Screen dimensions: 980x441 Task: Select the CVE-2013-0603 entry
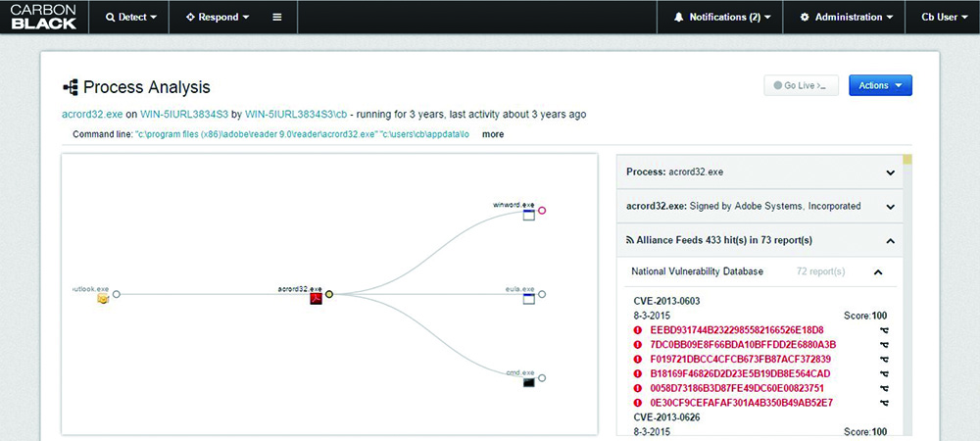[666, 301]
